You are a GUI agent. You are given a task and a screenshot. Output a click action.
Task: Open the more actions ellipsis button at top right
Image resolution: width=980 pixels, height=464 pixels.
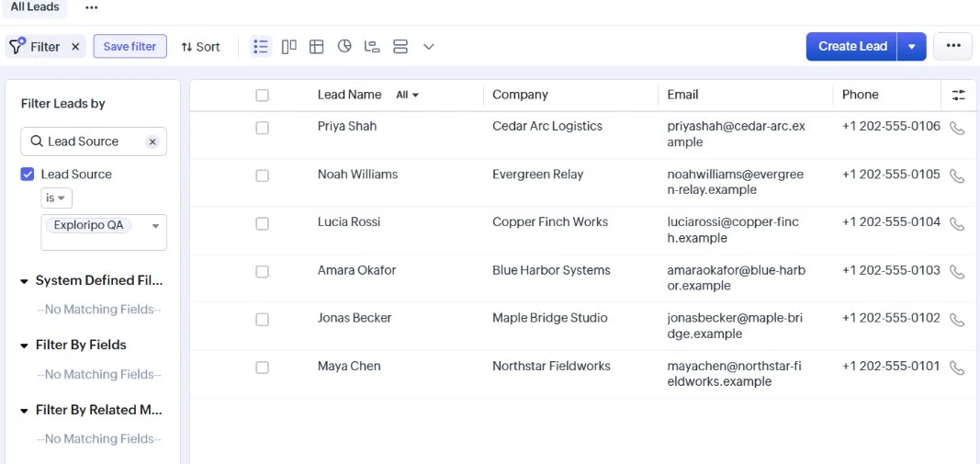click(953, 46)
